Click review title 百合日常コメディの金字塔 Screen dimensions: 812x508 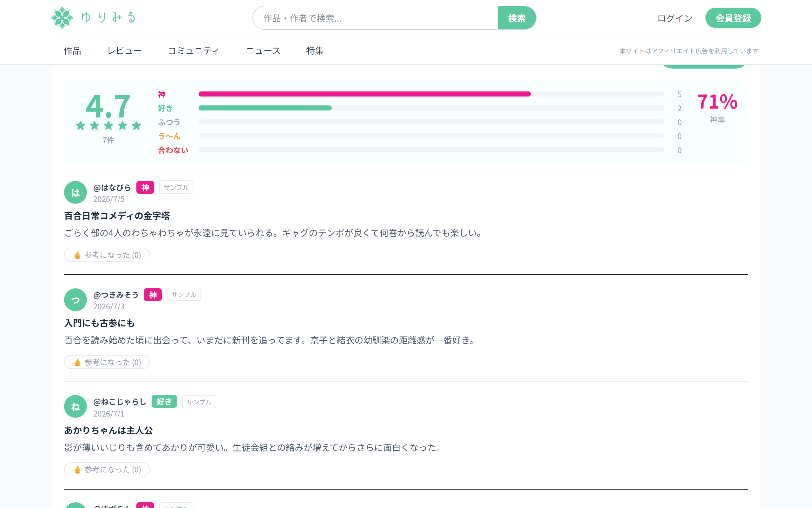117,216
